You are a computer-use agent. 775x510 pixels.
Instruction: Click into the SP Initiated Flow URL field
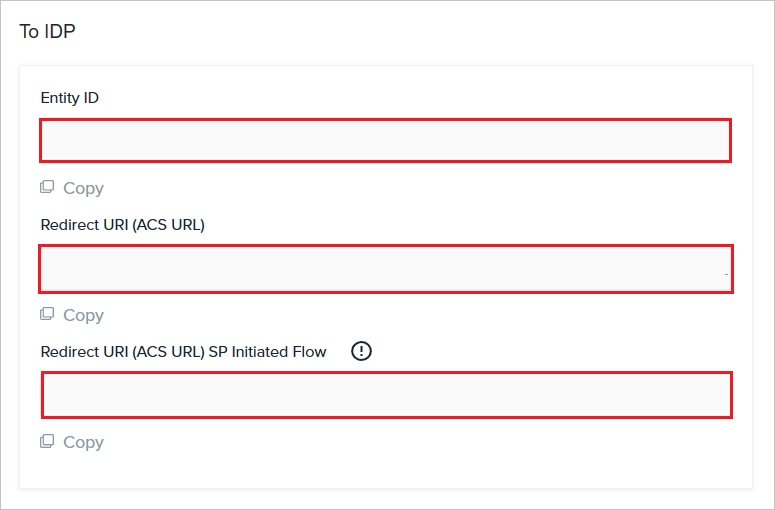[387, 395]
